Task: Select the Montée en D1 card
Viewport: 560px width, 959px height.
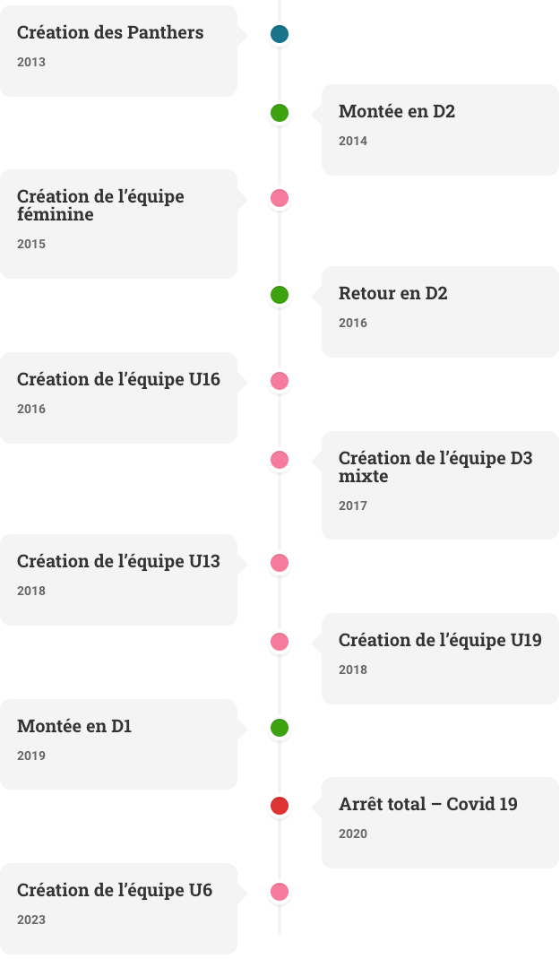Action: pyautogui.click(x=118, y=744)
